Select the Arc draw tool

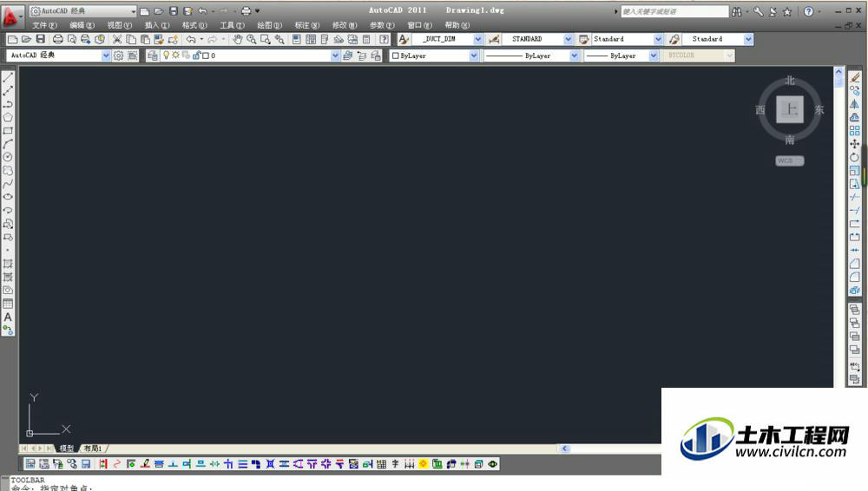click(x=8, y=144)
